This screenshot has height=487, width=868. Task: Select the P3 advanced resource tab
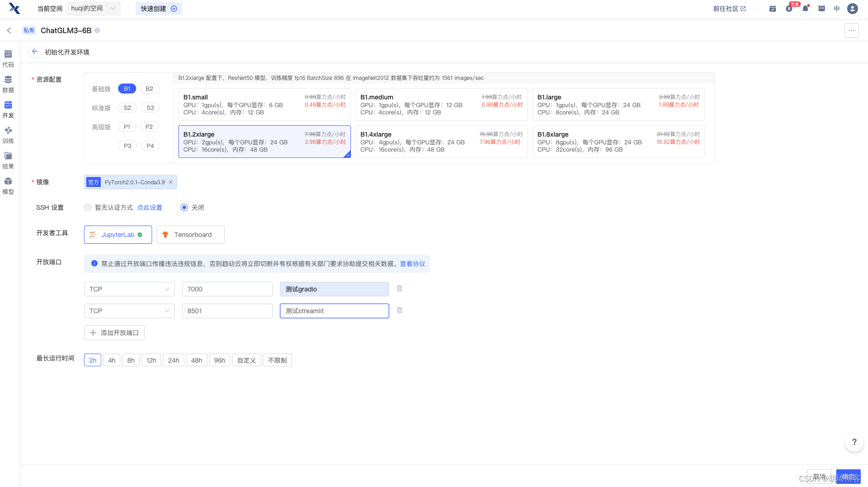tap(128, 146)
